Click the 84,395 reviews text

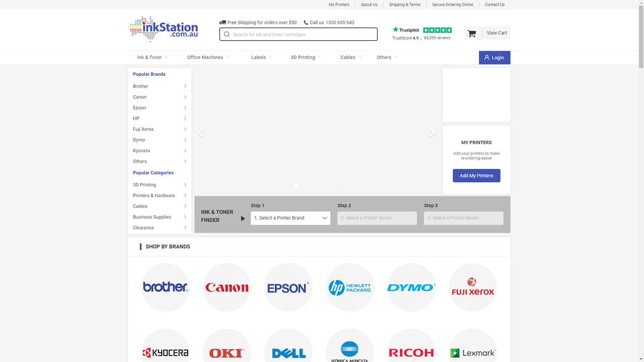point(437,38)
